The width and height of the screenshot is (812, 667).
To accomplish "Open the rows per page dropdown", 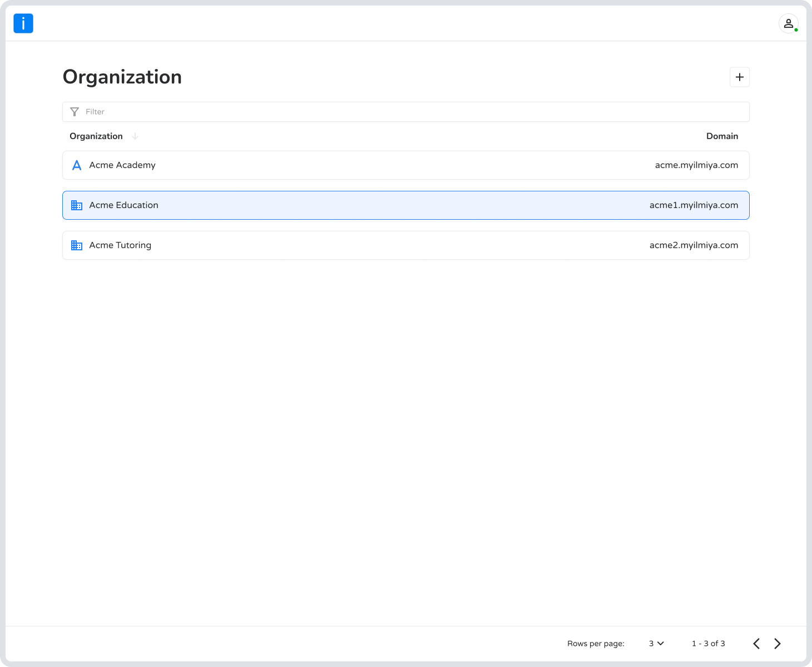I will pos(656,644).
